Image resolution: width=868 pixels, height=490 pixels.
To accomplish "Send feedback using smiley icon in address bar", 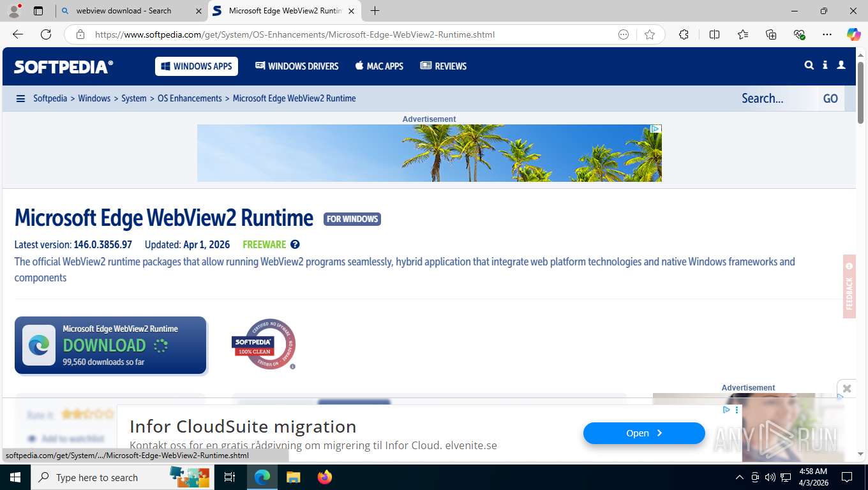I will 624,34.
